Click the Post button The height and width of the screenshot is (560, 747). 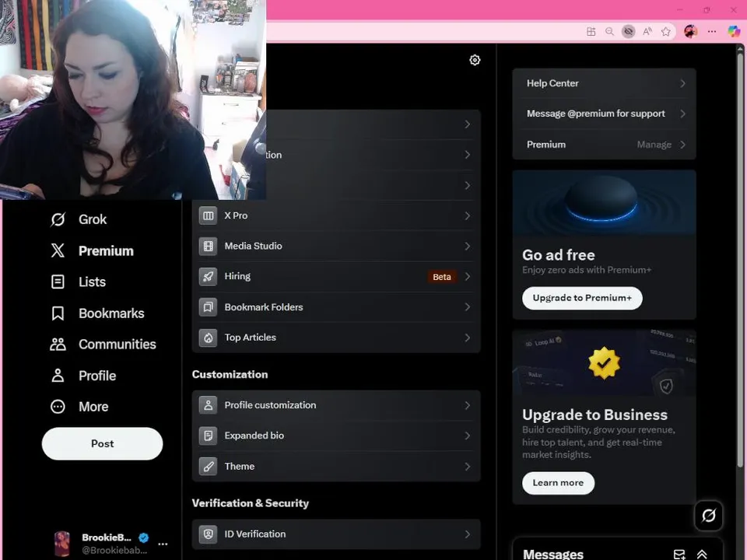103,443
